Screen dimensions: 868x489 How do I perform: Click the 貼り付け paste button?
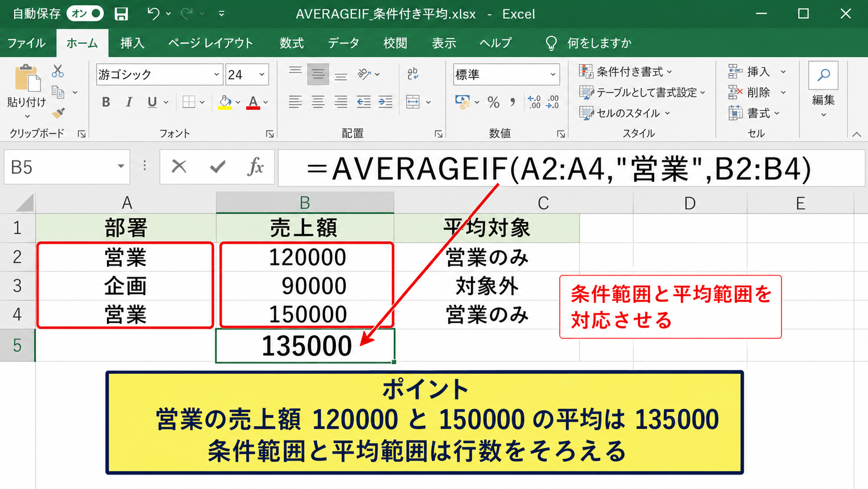26,92
